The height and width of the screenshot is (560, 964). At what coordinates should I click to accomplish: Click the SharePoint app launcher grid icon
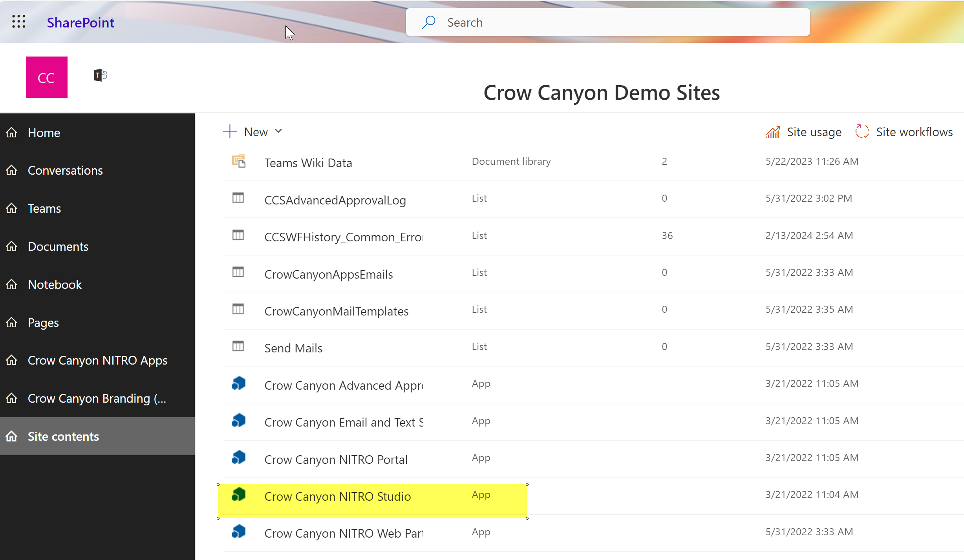click(18, 21)
